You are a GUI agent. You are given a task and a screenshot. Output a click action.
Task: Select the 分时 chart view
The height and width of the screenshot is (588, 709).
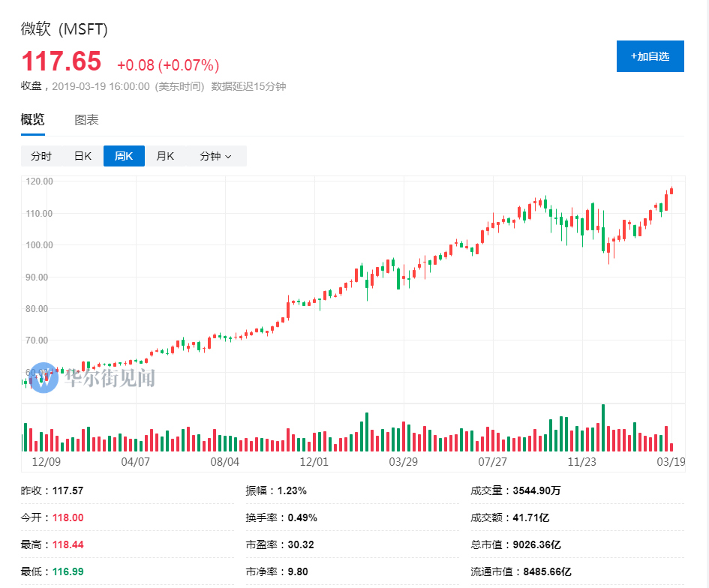pos(41,156)
